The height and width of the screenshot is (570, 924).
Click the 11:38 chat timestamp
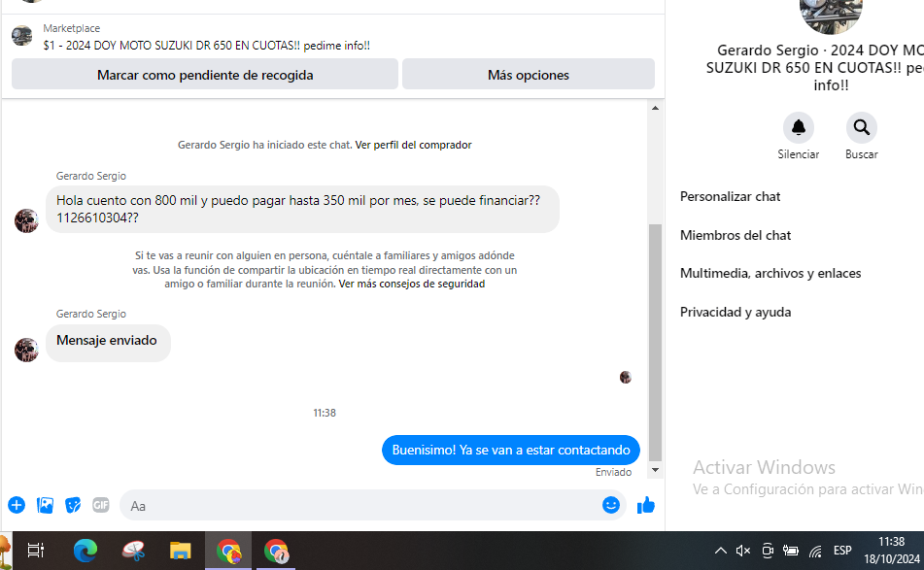pos(325,413)
